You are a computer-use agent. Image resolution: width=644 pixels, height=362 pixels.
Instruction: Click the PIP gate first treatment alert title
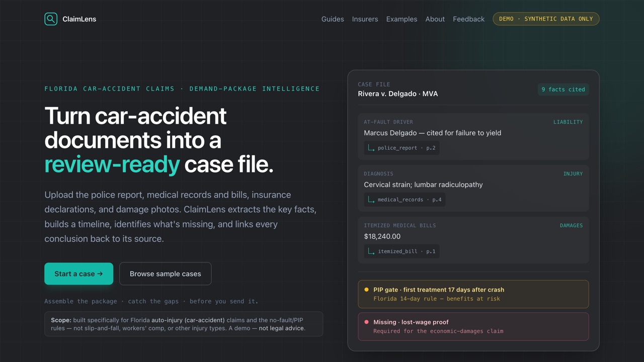pyautogui.click(x=439, y=290)
